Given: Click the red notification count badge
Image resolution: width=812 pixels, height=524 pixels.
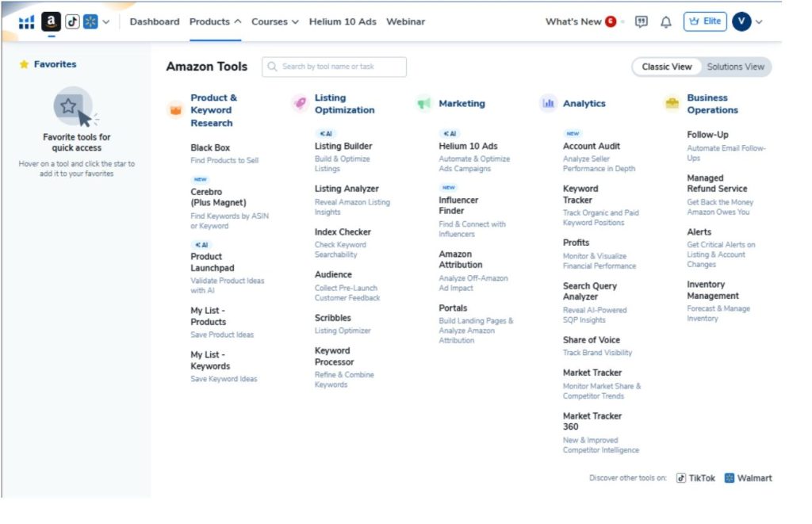Looking at the screenshot, I should (611, 21).
